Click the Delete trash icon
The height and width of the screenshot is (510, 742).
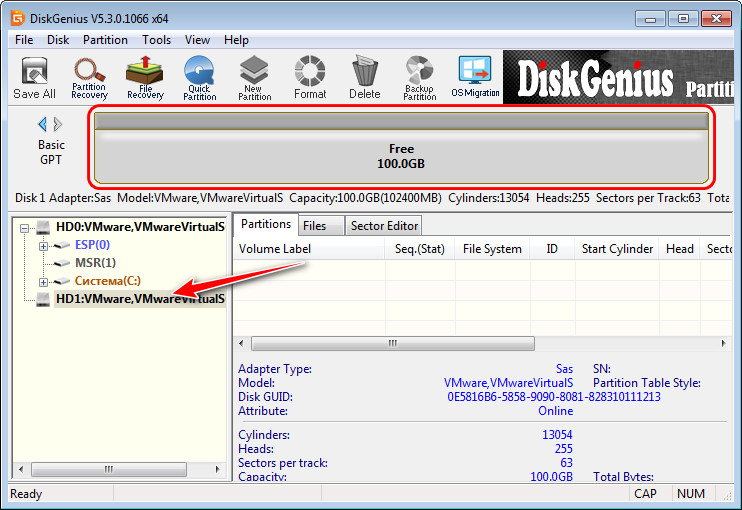coord(364,78)
